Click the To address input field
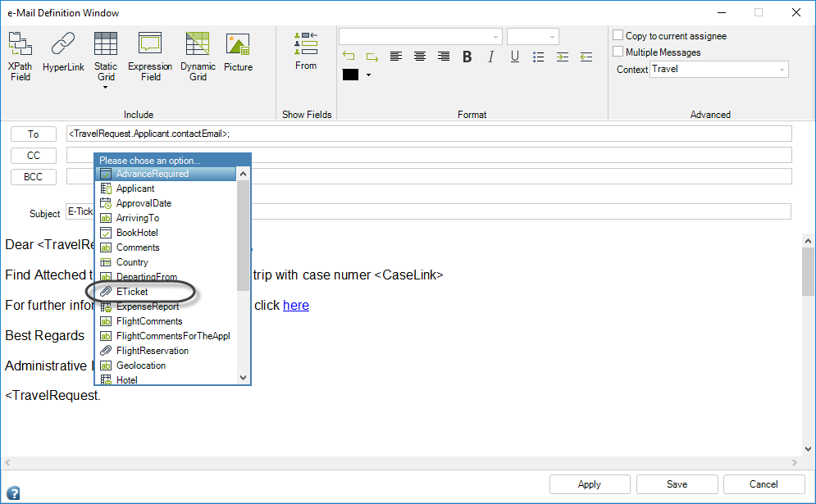The width and height of the screenshot is (816, 504). click(x=430, y=134)
